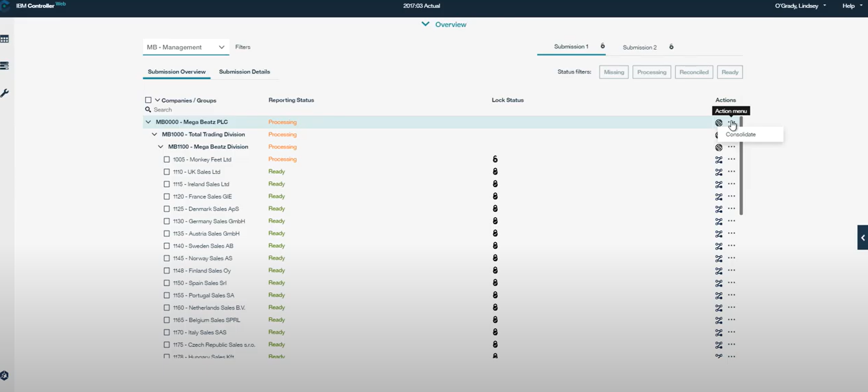Tick the 1130 - Germany Sales GmbH checkbox
868x392 pixels.
point(167,221)
